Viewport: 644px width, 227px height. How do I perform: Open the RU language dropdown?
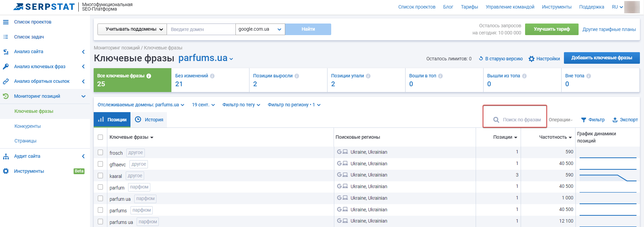[x=617, y=7]
